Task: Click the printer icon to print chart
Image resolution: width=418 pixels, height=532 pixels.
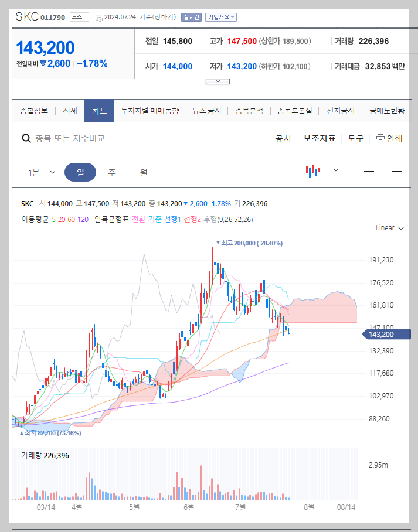Action: coord(381,138)
